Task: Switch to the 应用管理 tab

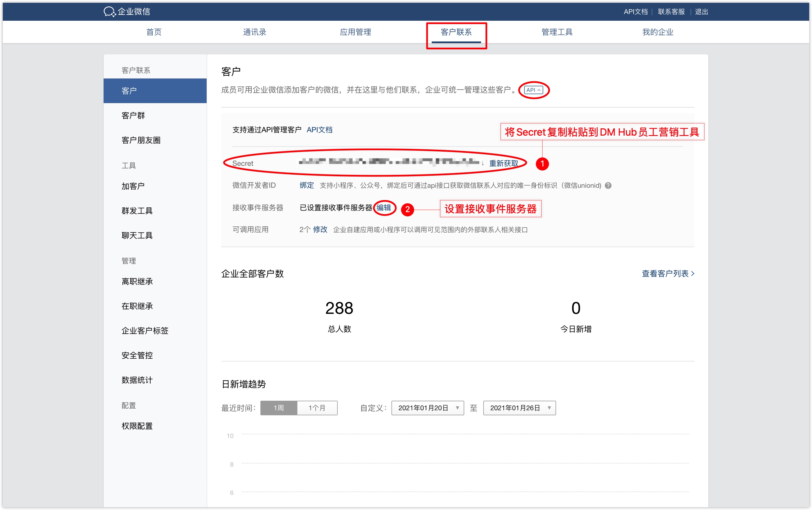Action: (356, 32)
